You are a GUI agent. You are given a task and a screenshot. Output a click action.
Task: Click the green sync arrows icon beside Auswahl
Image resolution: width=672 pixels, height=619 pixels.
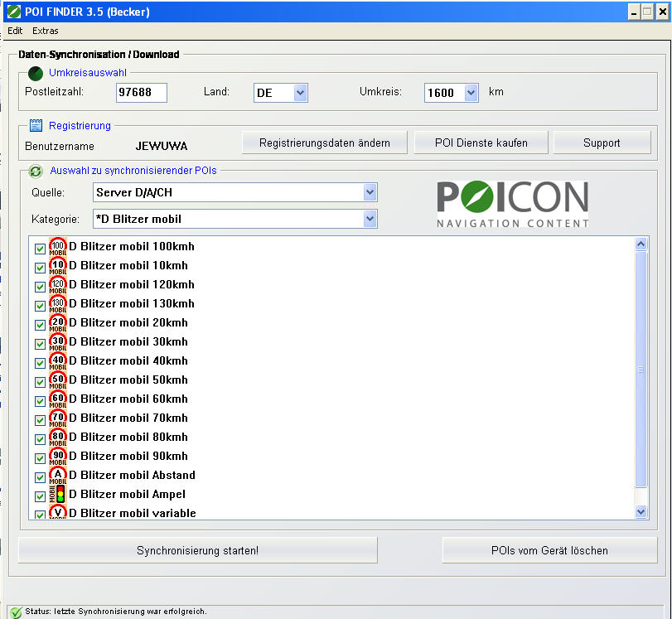pyautogui.click(x=36, y=171)
